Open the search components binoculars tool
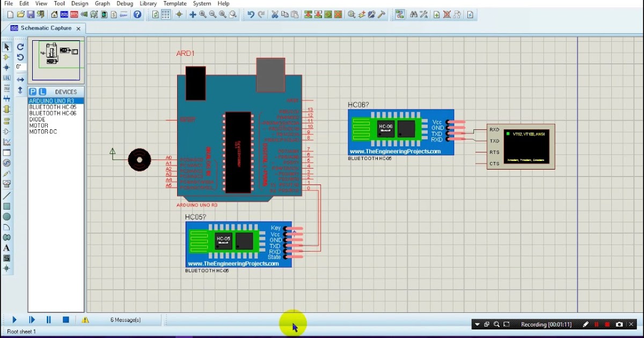The height and width of the screenshot is (338, 644). point(414,14)
